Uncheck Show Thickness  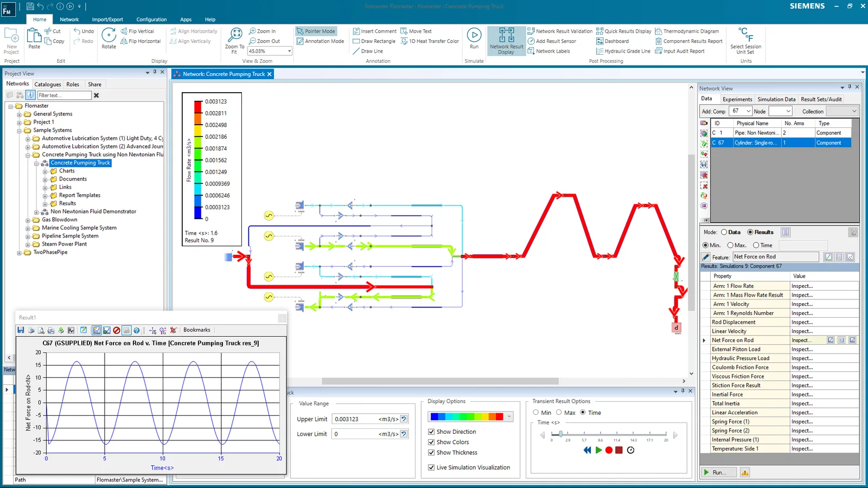click(x=431, y=452)
